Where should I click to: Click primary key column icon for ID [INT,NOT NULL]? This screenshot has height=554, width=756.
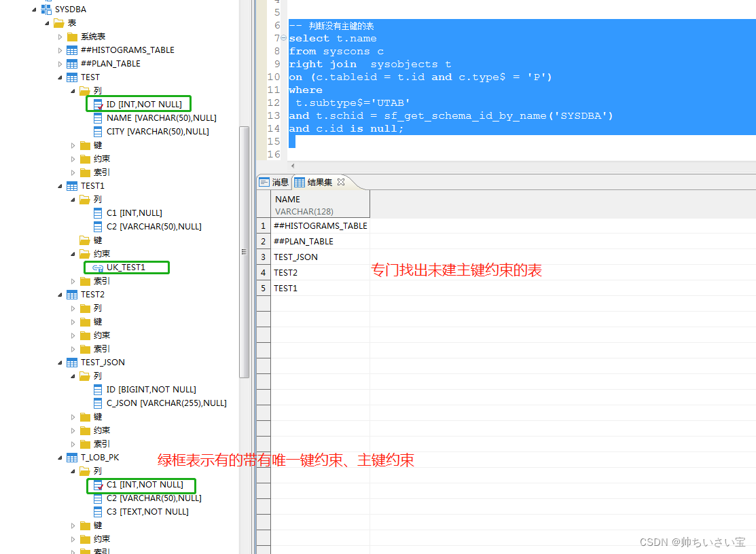pos(98,105)
